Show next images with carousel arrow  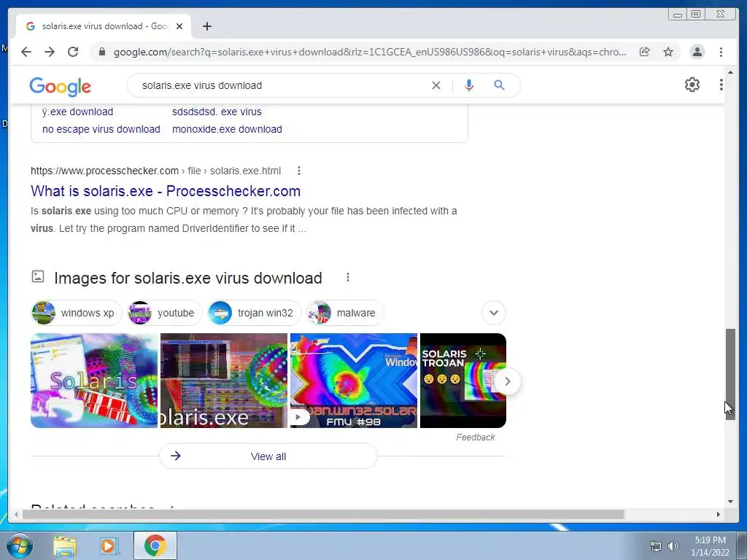click(508, 381)
